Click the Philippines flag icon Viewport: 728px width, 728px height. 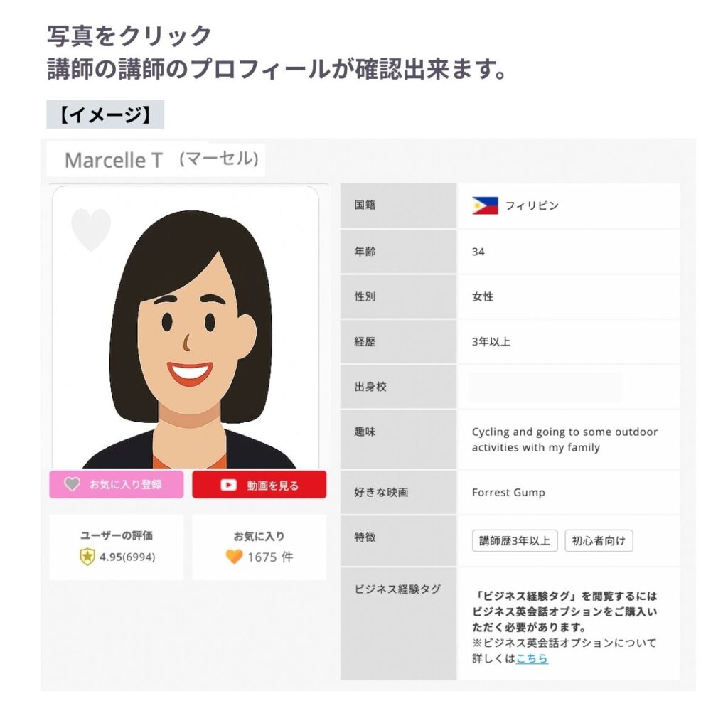485,205
